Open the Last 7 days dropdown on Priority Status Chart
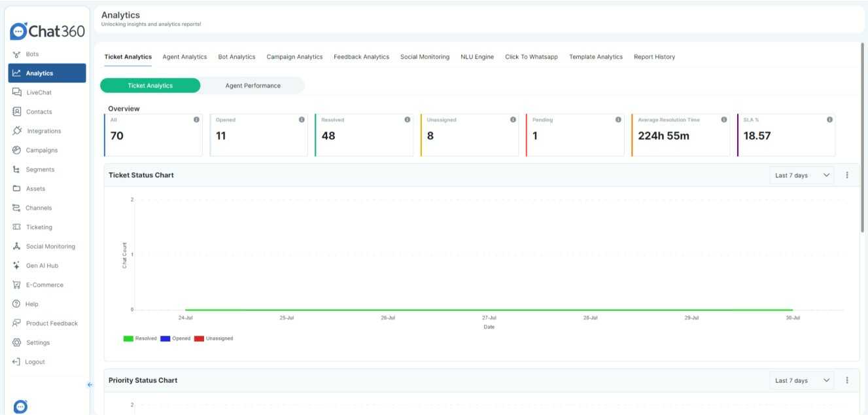 click(x=799, y=380)
